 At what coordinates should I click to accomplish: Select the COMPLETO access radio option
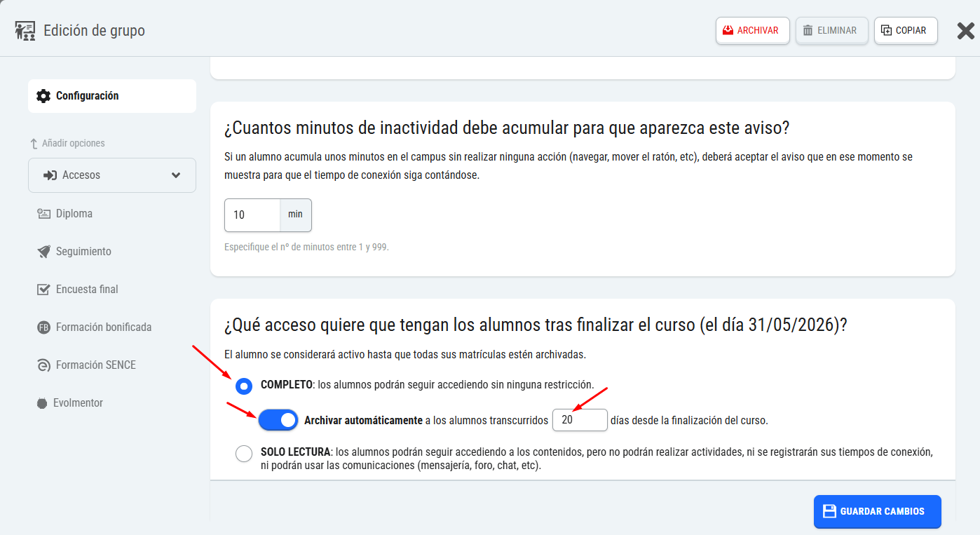click(x=244, y=386)
